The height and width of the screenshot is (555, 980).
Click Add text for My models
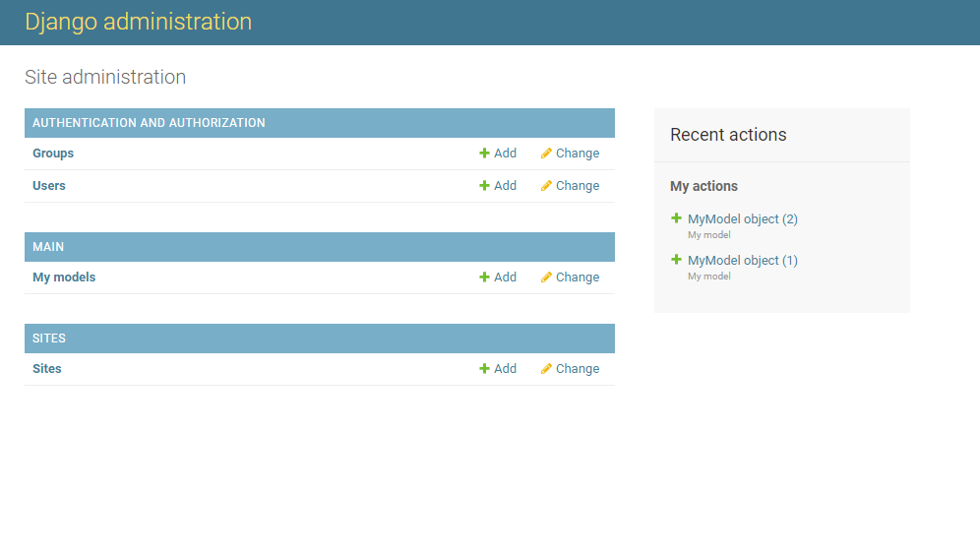click(505, 277)
